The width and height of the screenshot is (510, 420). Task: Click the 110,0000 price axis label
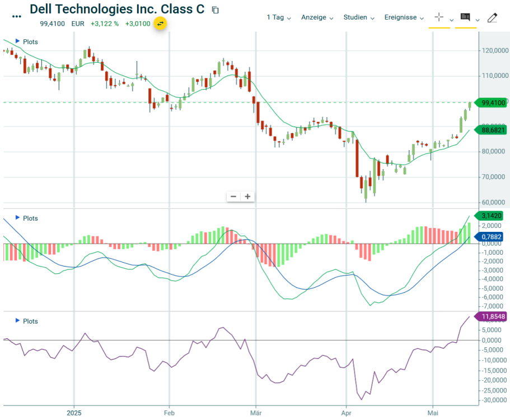495,76
